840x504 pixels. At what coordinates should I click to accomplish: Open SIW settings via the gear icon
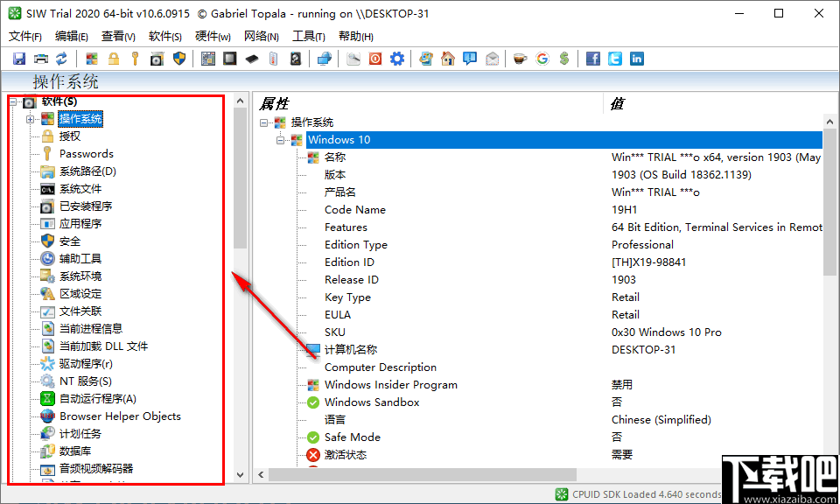point(396,58)
